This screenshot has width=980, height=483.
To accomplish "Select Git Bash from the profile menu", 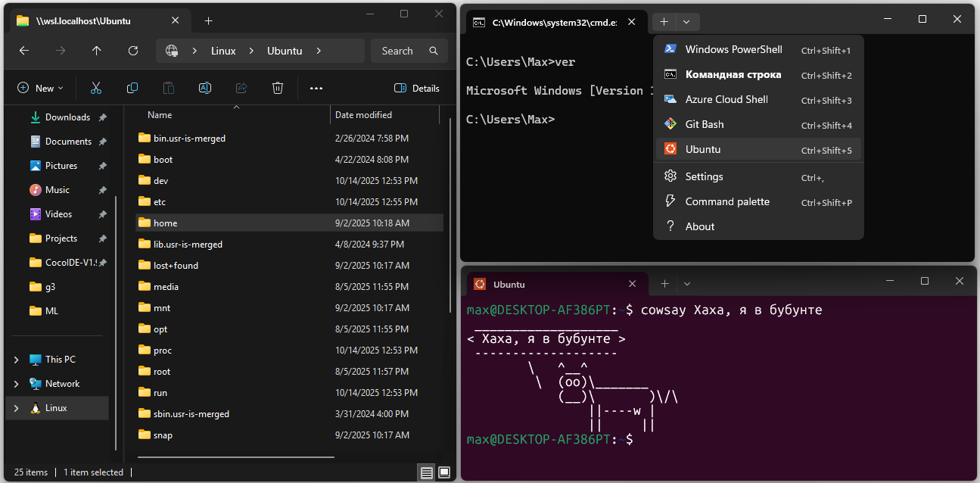I will [704, 124].
